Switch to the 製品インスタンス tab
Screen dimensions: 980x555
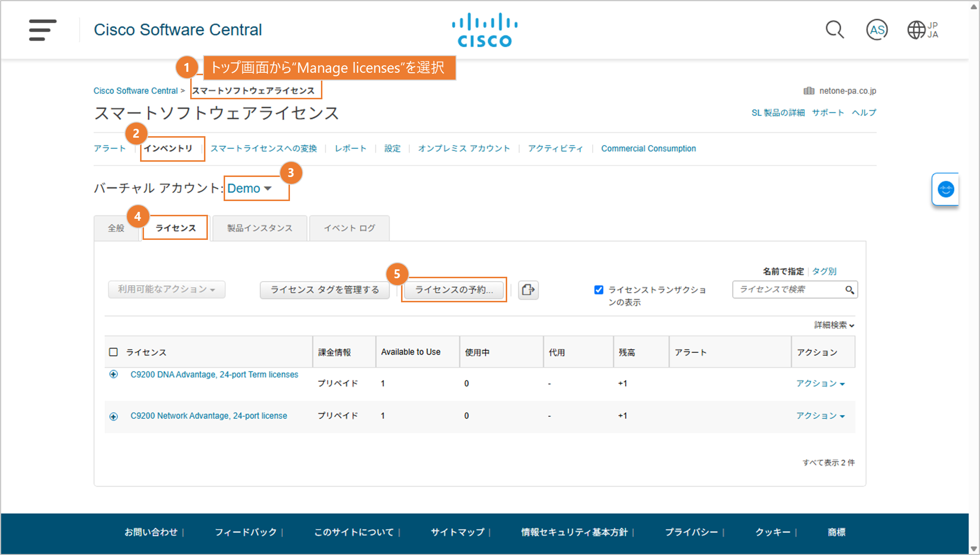[x=259, y=228]
